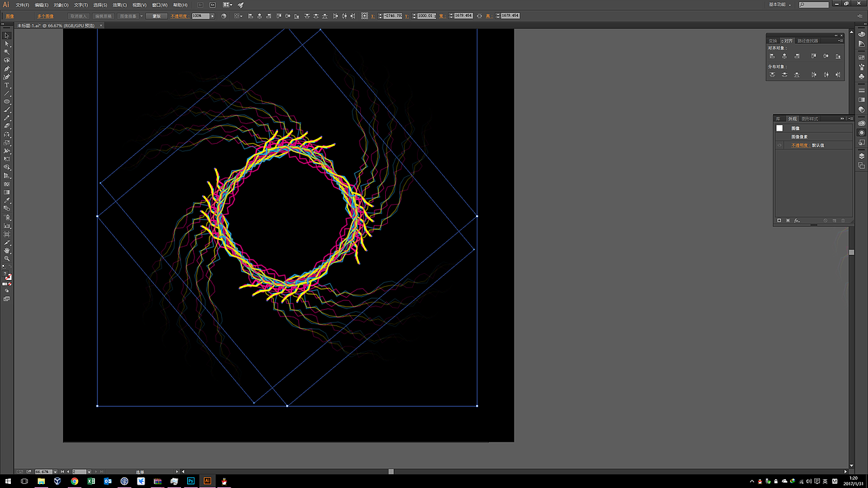Open Excel from the Windows taskbar
Viewport: 868px width, 488px height.
[91, 481]
